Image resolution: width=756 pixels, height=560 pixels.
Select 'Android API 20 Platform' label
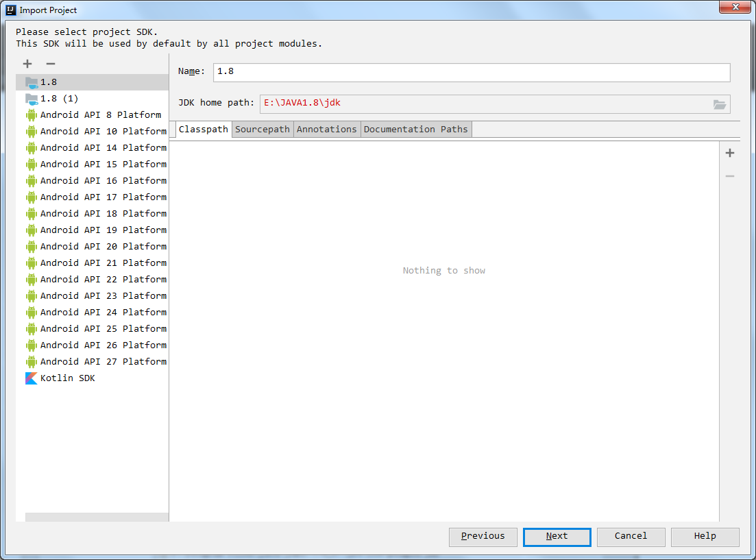pos(103,247)
